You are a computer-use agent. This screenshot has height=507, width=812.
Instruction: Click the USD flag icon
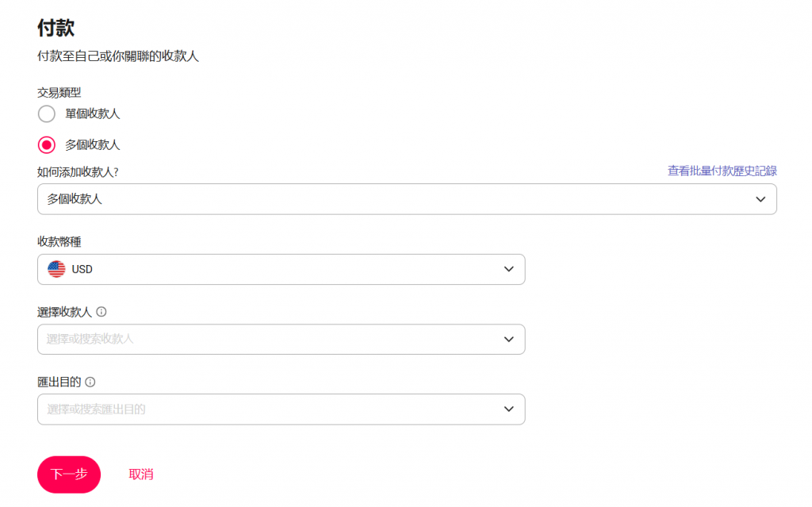point(56,269)
